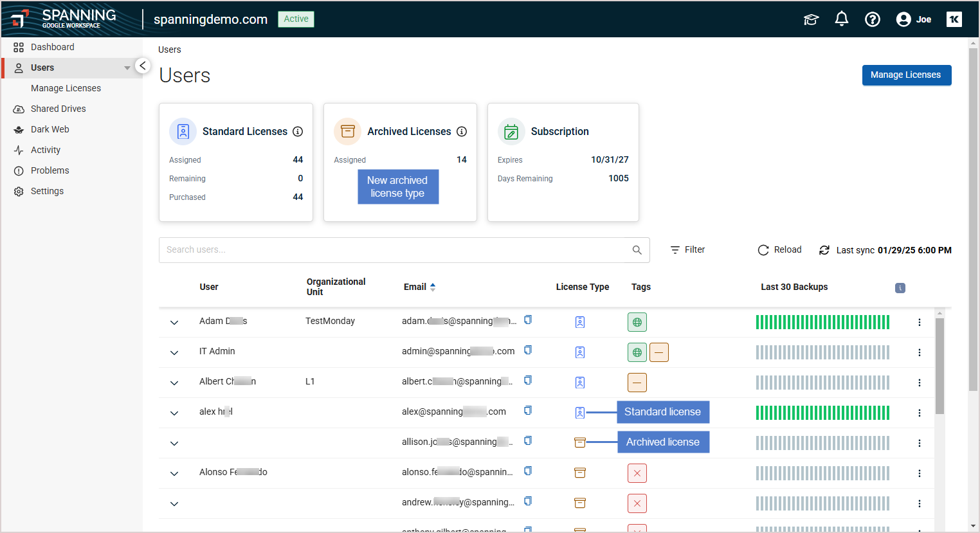Sort by the Email column
This screenshot has height=533, width=980.
(419, 287)
